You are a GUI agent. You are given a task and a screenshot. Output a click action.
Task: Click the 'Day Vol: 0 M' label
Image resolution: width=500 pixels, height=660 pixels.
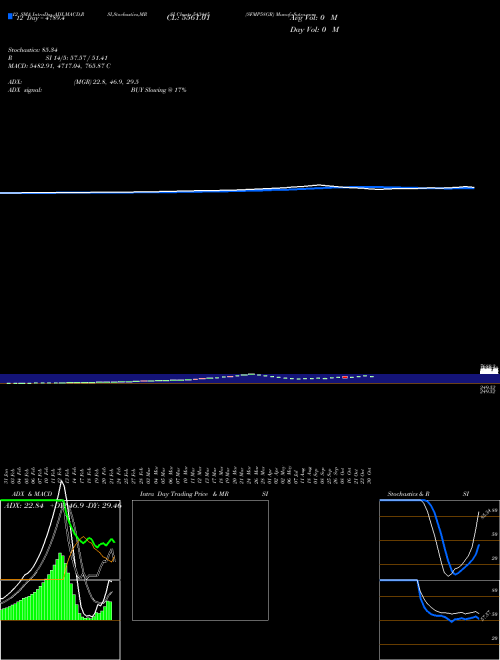point(314,30)
